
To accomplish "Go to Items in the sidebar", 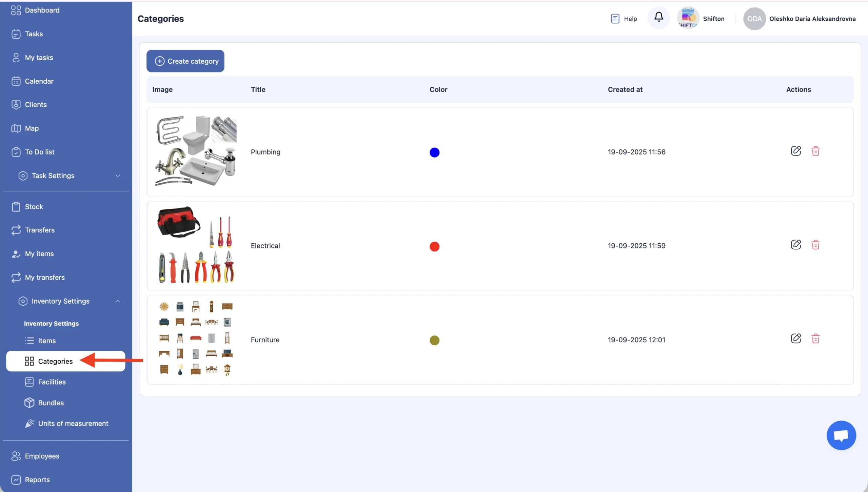I will click(47, 341).
